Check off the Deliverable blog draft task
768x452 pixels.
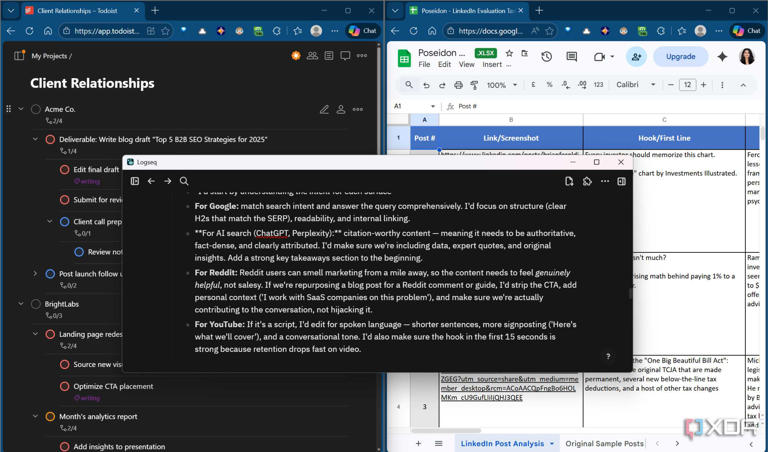[x=50, y=140]
